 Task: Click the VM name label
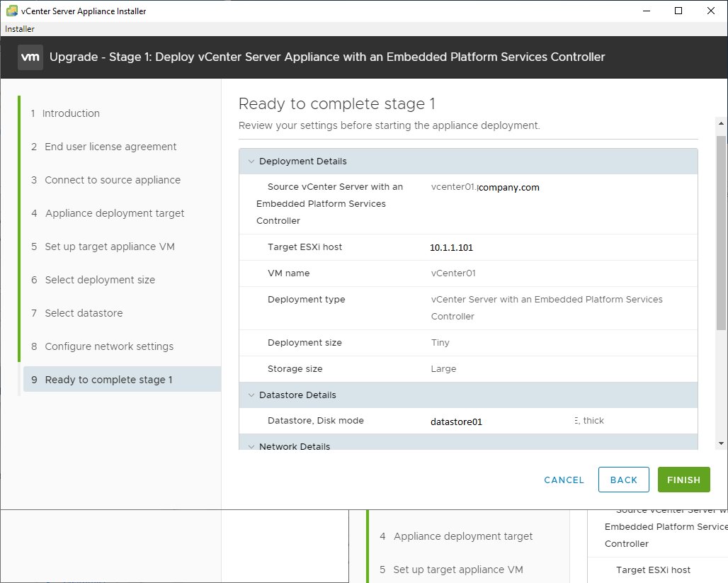click(x=288, y=273)
